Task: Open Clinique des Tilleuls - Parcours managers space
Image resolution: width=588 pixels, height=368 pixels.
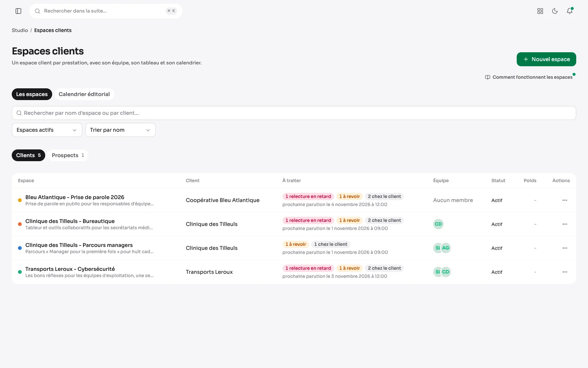Action: pyautogui.click(x=79, y=245)
